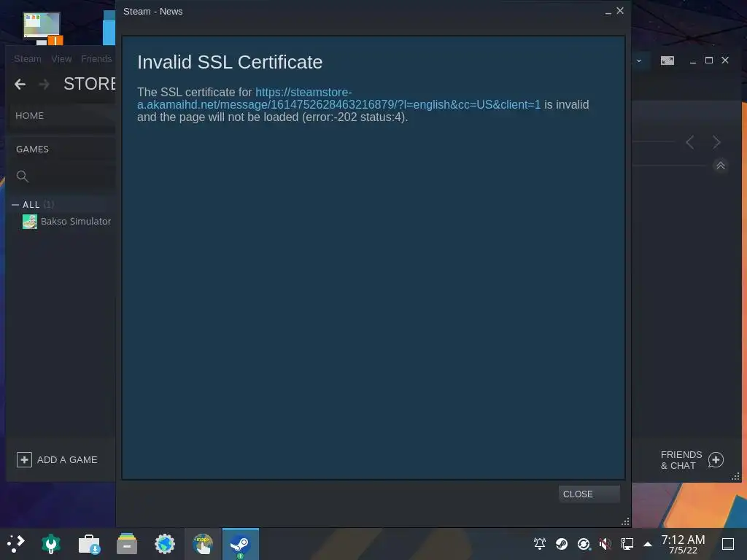The height and width of the screenshot is (560, 747).
Task: Click the plus icon beside Add a Game
Action: (x=24, y=459)
